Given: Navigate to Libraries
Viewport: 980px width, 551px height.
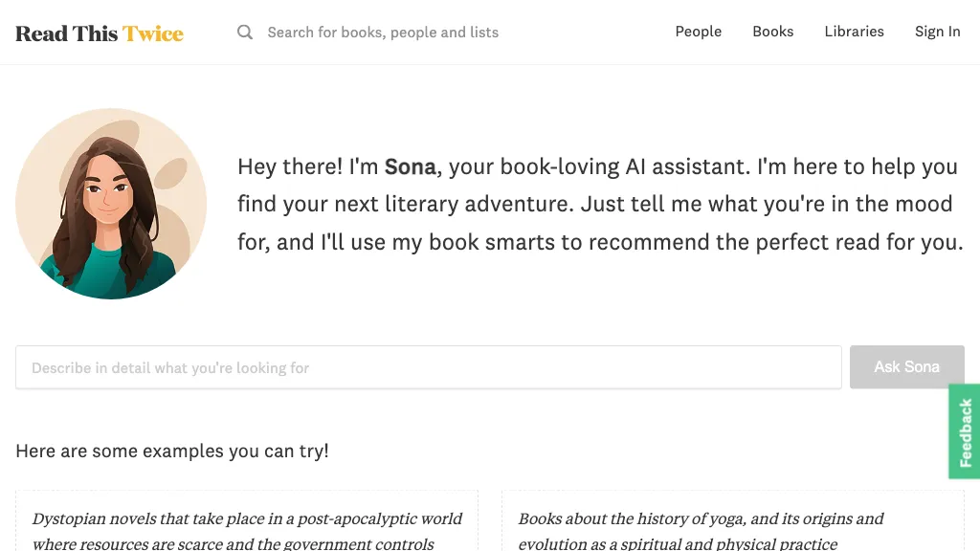Looking at the screenshot, I should click(x=854, y=32).
